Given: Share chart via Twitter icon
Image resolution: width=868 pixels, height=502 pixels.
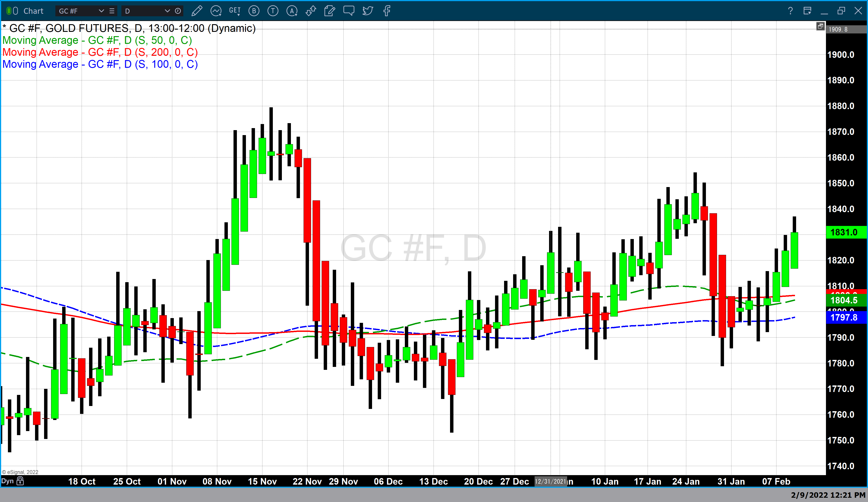Looking at the screenshot, I should click(x=368, y=11).
